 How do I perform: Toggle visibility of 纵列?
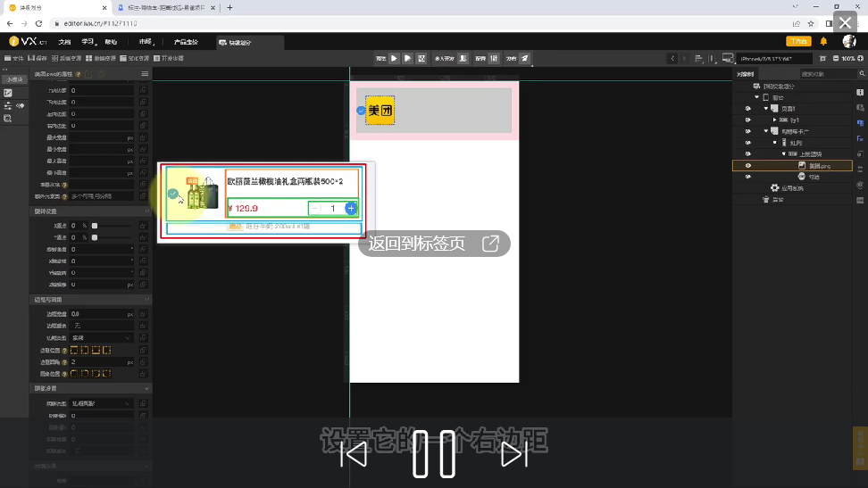(747, 143)
